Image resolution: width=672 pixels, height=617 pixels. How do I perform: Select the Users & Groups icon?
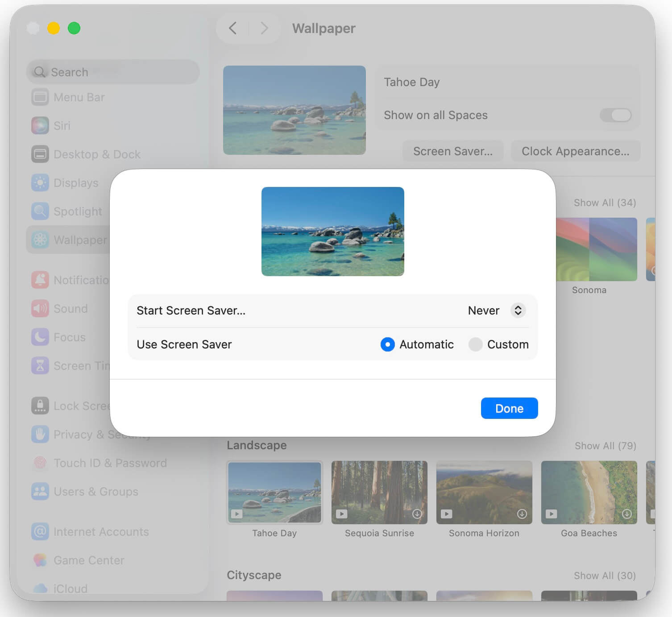tap(40, 492)
